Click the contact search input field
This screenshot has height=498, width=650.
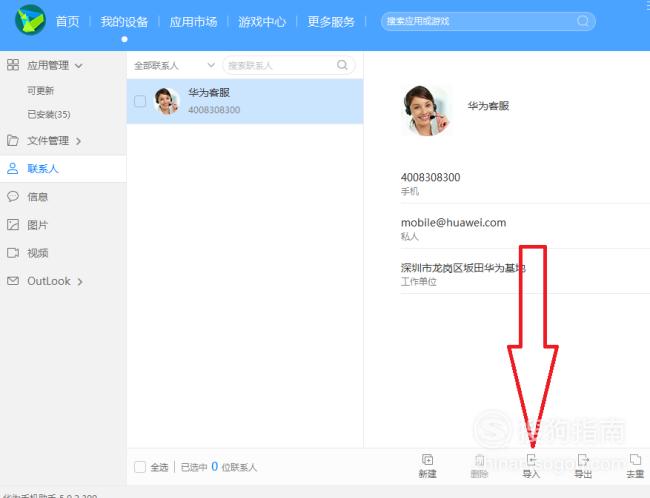tap(289, 65)
